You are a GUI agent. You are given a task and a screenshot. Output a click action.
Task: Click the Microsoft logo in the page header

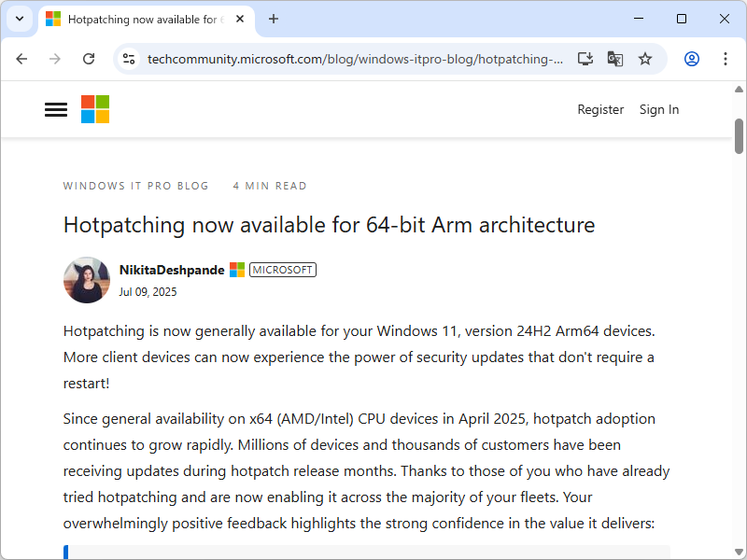[94, 109]
